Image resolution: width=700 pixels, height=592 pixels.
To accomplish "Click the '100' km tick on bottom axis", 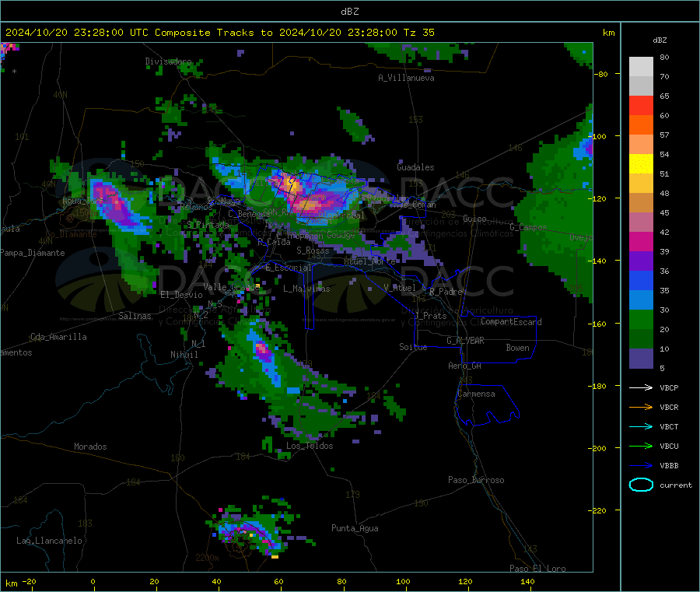I will [x=403, y=581].
